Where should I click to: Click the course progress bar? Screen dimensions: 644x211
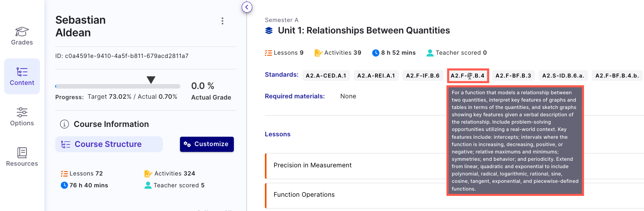(118, 86)
